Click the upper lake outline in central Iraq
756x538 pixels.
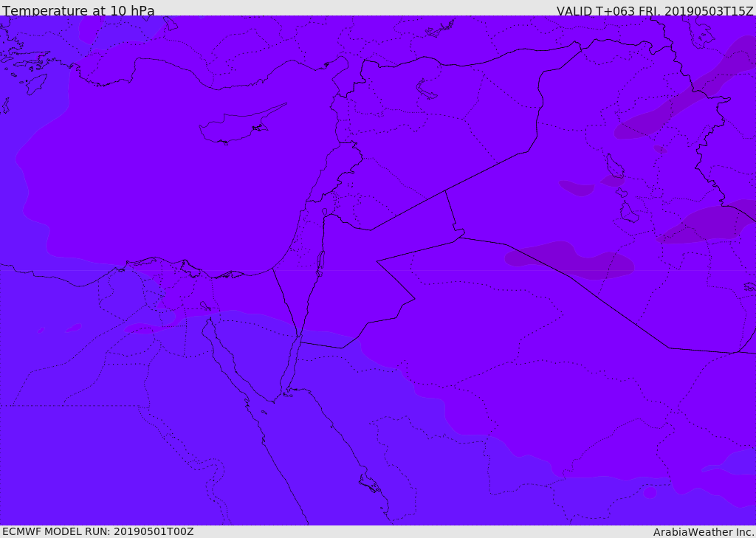pyautogui.click(x=614, y=167)
